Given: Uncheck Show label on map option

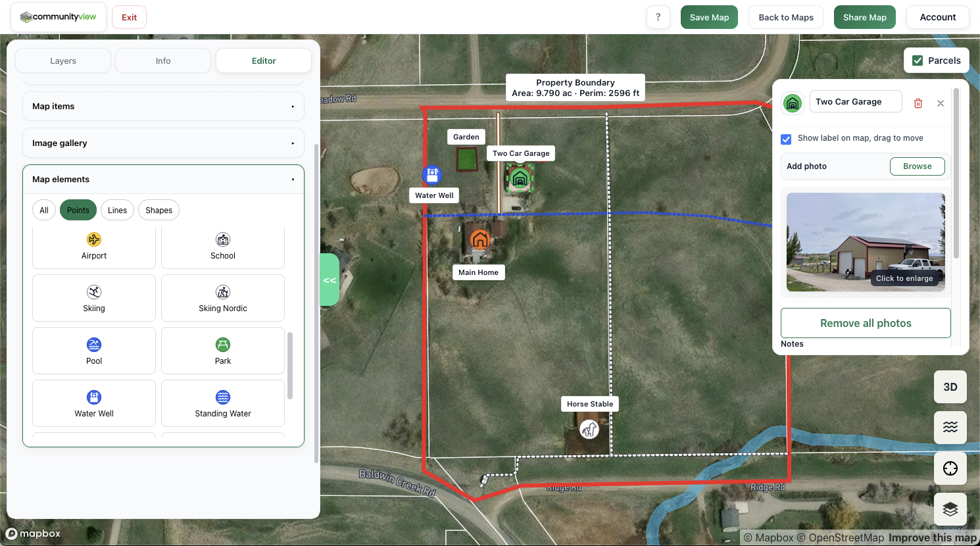Looking at the screenshot, I should [x=786, y=139].
